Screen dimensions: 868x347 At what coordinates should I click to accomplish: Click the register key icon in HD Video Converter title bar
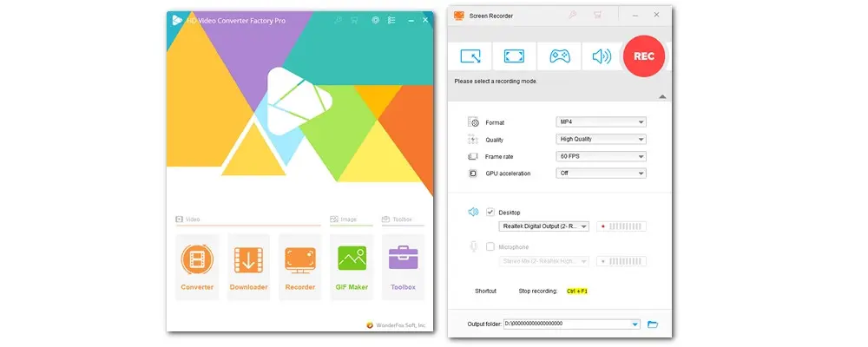click(339, 20)
